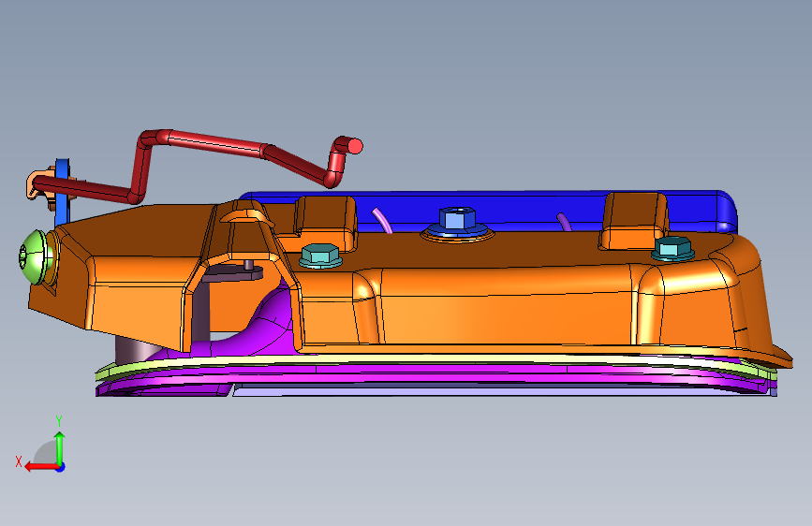Image resolution: width=812 pixels, height=526 pixels.
Task: Click the gray XY plane of the triad
Action: 46,454
